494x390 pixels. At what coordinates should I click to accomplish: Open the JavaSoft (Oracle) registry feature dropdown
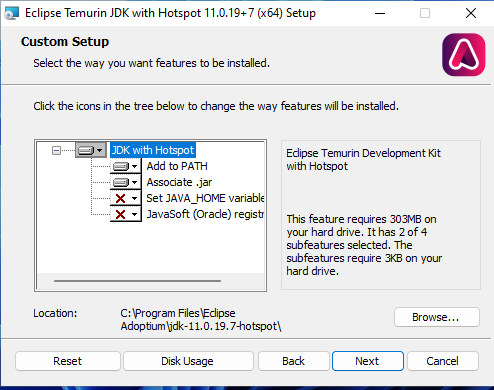[x=126, y=214]
